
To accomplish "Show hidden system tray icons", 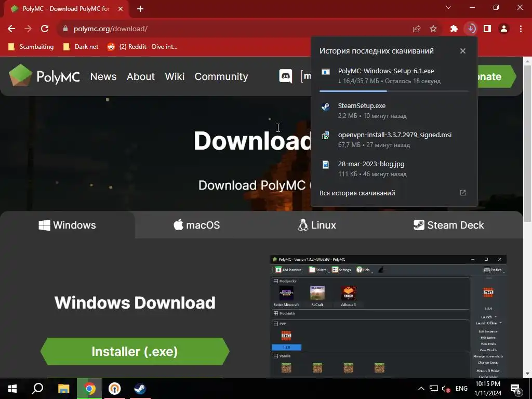I will click(421, 389).
